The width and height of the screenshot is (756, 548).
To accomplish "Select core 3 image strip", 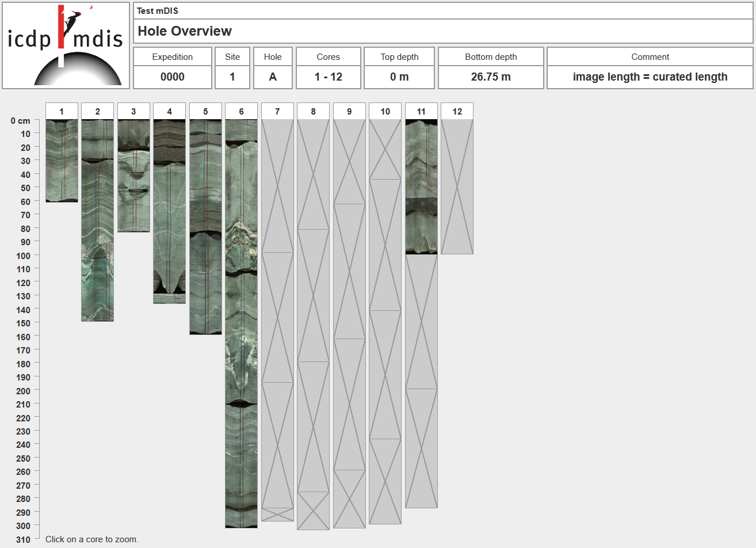I will 133,176.
